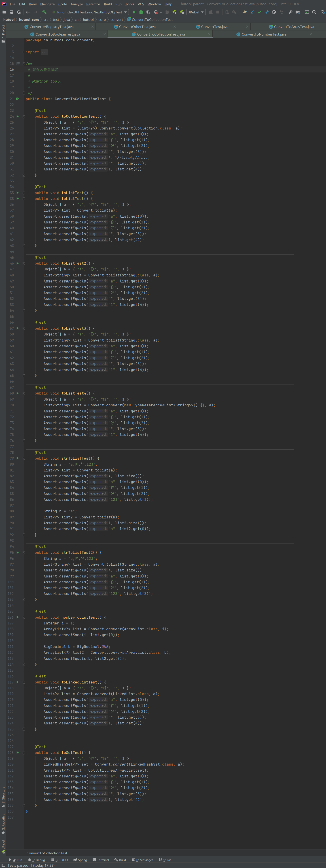
Task: Build the project with the hammer icon
Action: click(44, 12)
